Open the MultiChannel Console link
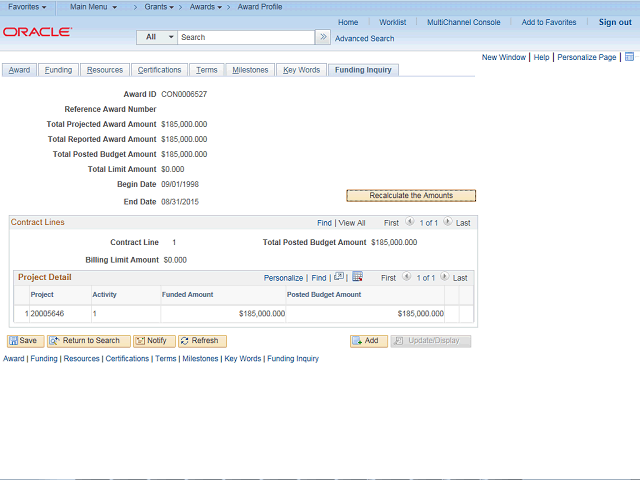 (464, 22)
